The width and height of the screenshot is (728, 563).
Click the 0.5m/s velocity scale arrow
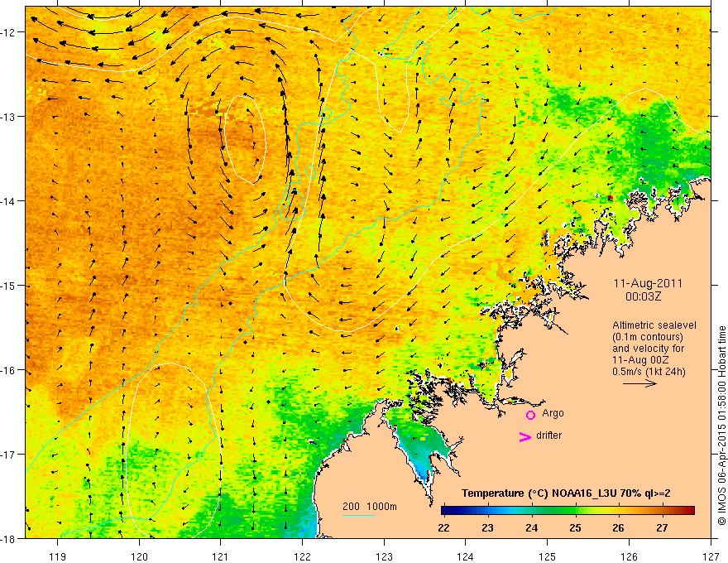[639, 383]
